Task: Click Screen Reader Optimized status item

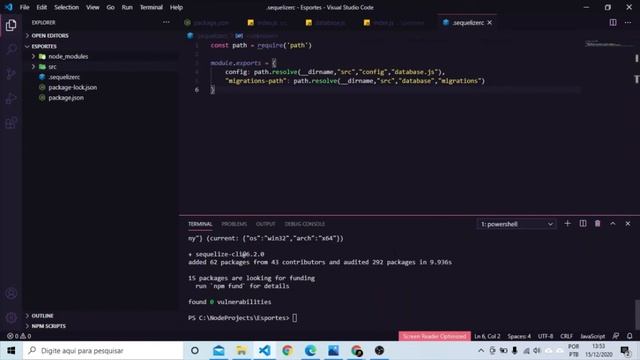Action: click(x=434, y=336)
